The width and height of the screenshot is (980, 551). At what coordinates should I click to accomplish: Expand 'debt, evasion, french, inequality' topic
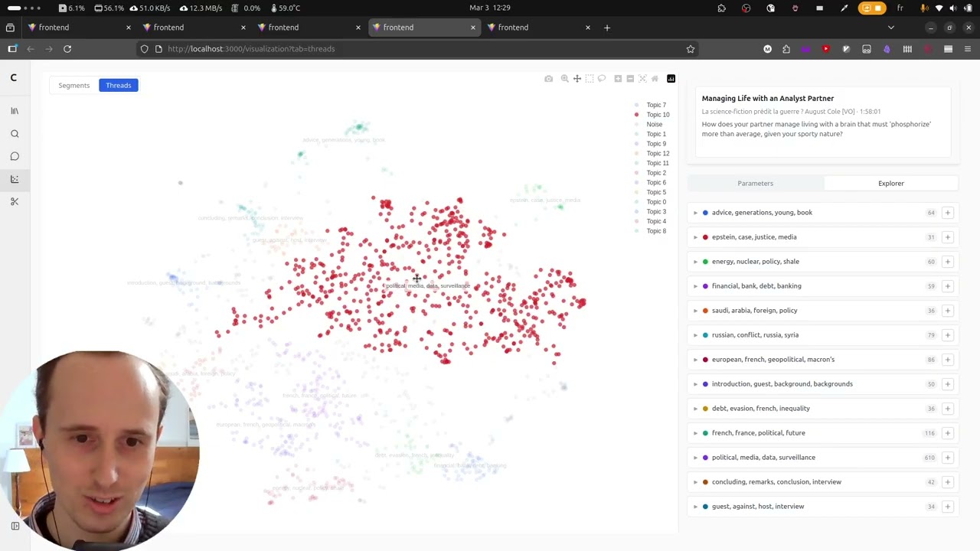(696, 409)
